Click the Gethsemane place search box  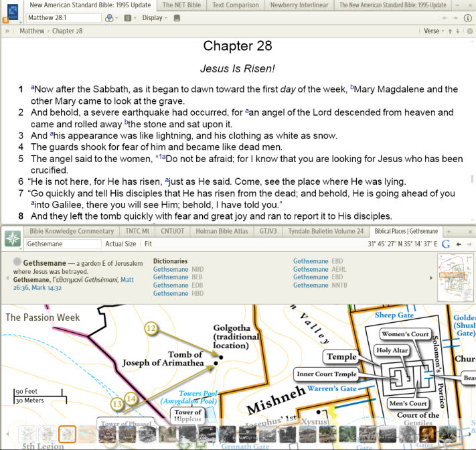click(x=63, y=244)
